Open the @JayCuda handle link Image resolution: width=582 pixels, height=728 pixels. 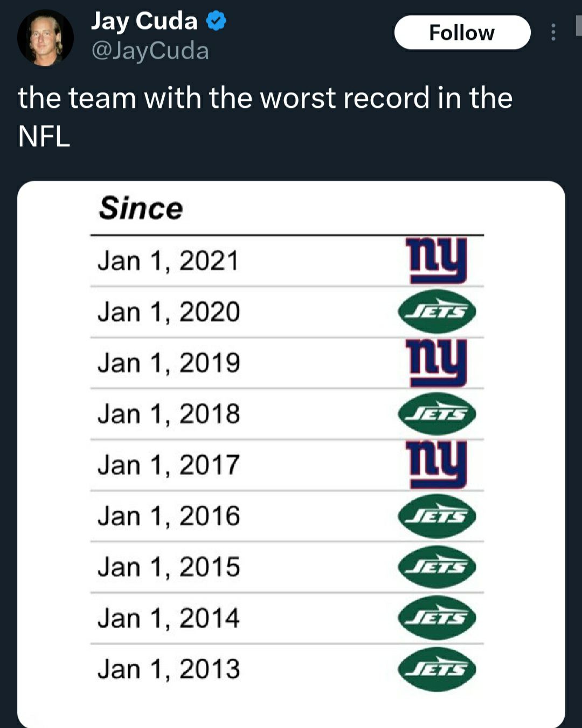coord(150,51)
